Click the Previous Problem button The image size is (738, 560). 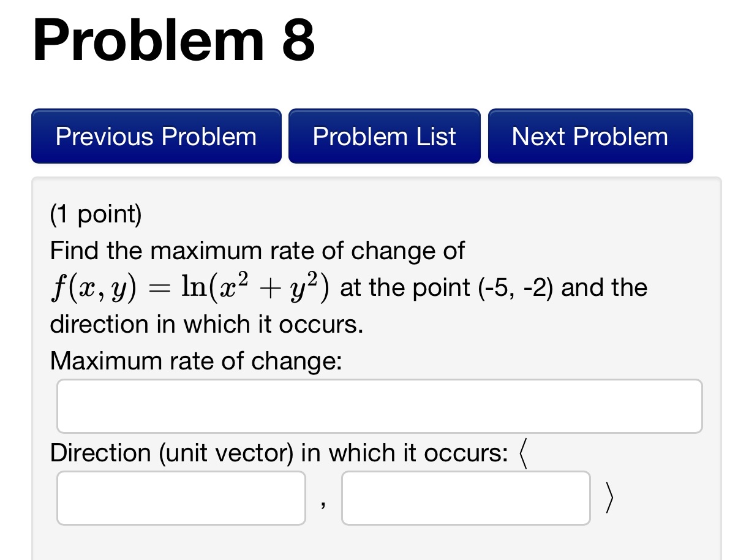156,136
